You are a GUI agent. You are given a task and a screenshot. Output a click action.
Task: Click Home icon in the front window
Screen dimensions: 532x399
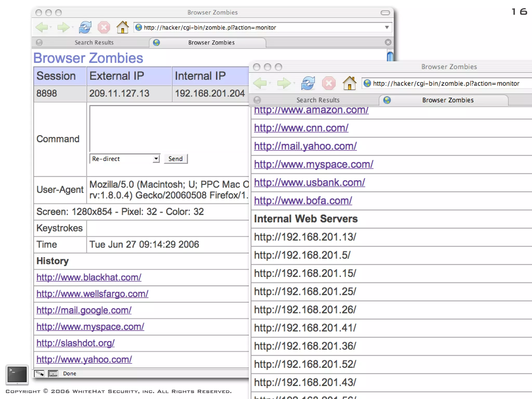pyautogui.click(x=349, y=83)
